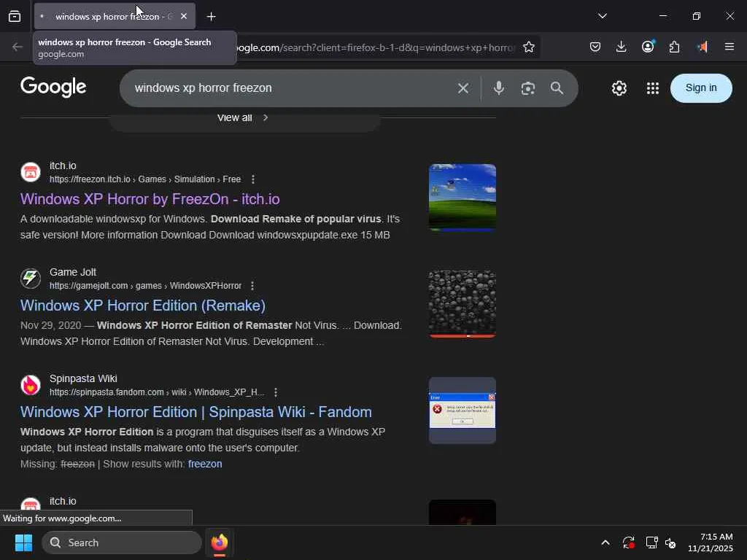747x560 pixels.
Task: Open Spinpasta Wiki - Fandom result title
Action: coord(196,412)
